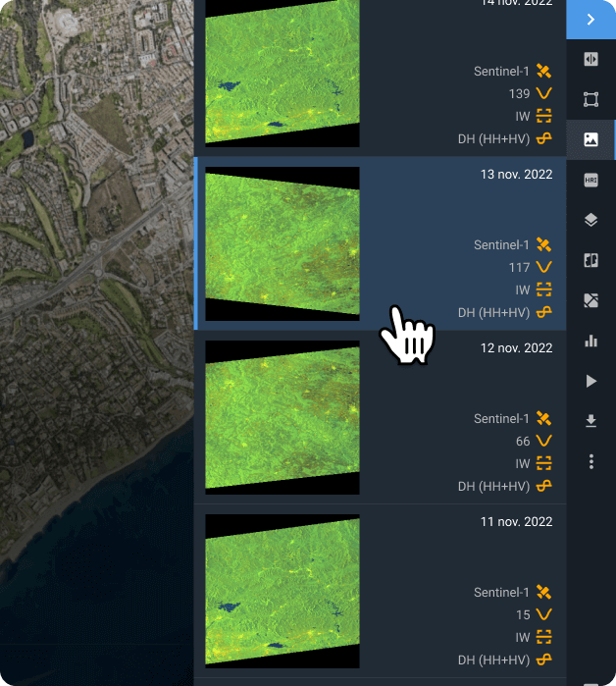The height and width of the screenshot is (686, 616).
Task: Open the image-off change detection tool
Action: 590,300
